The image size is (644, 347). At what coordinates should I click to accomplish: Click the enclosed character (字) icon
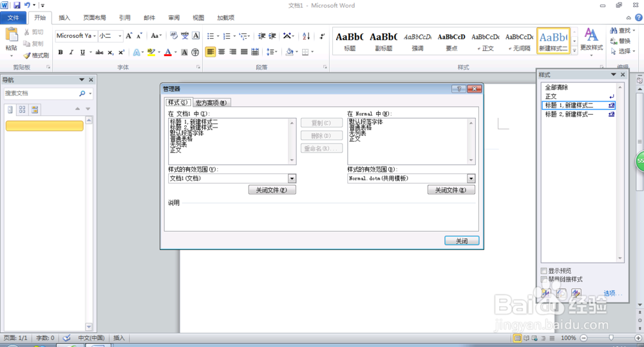point(195,52)
